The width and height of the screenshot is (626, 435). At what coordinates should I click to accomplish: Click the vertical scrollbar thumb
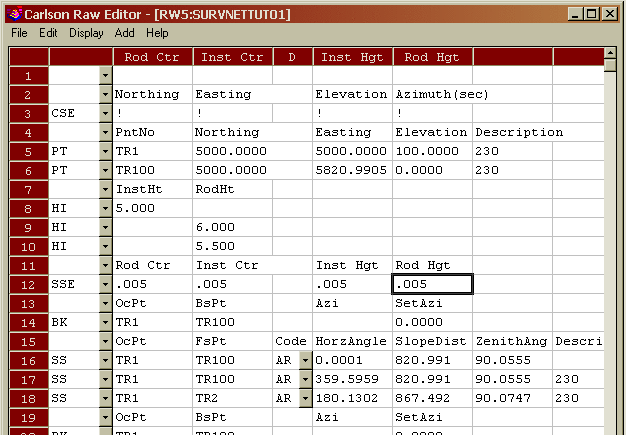pos(610,65)
